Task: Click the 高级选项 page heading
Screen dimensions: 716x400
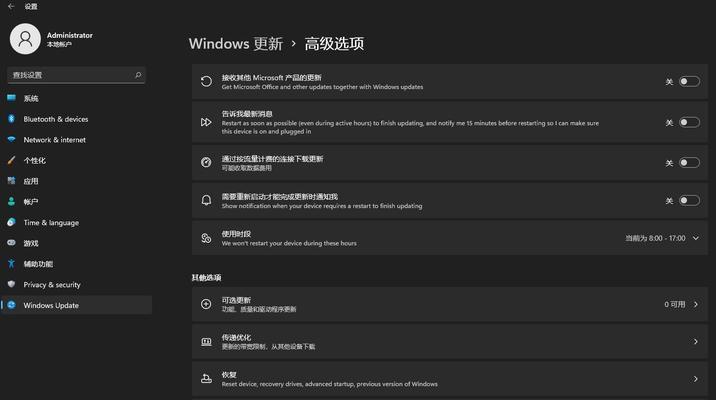Action: [x=334, y=44]
